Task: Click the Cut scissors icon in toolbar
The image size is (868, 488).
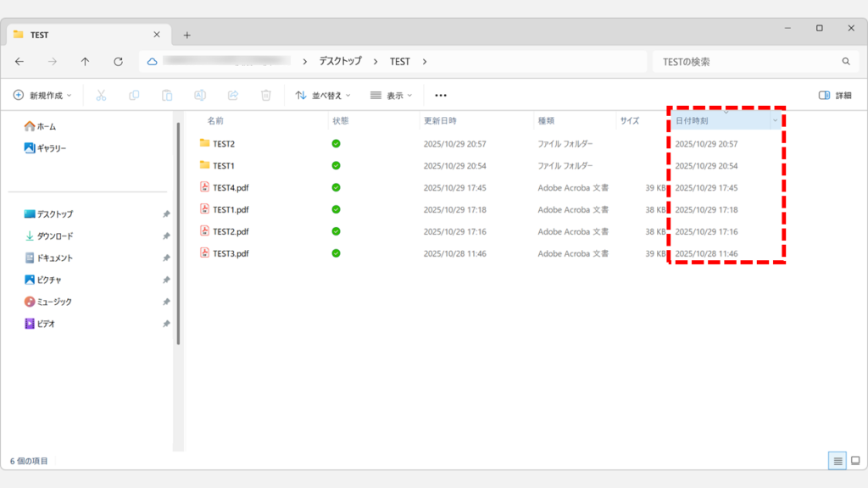Action: [x=101, y=96]
